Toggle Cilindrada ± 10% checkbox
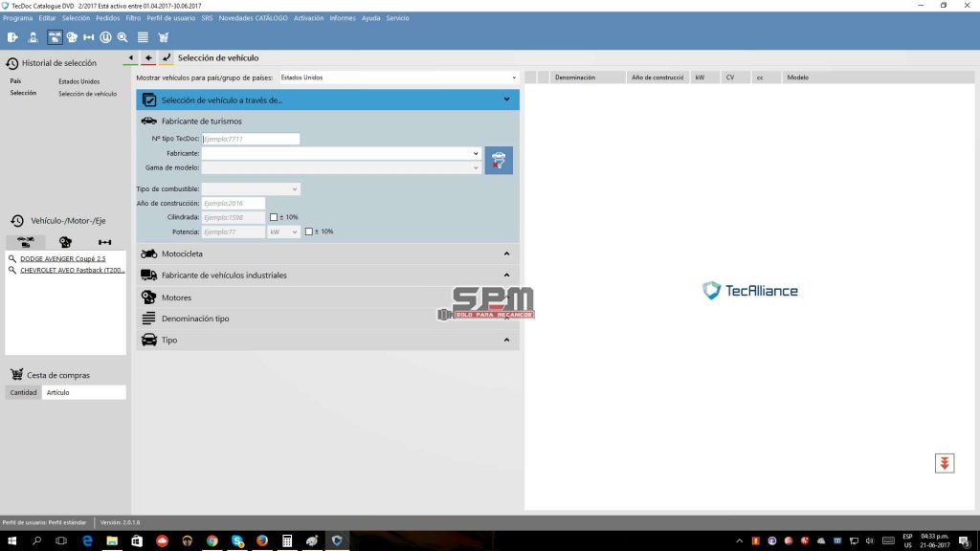This screenshot has width=980, height=551. tap(274, 217)
